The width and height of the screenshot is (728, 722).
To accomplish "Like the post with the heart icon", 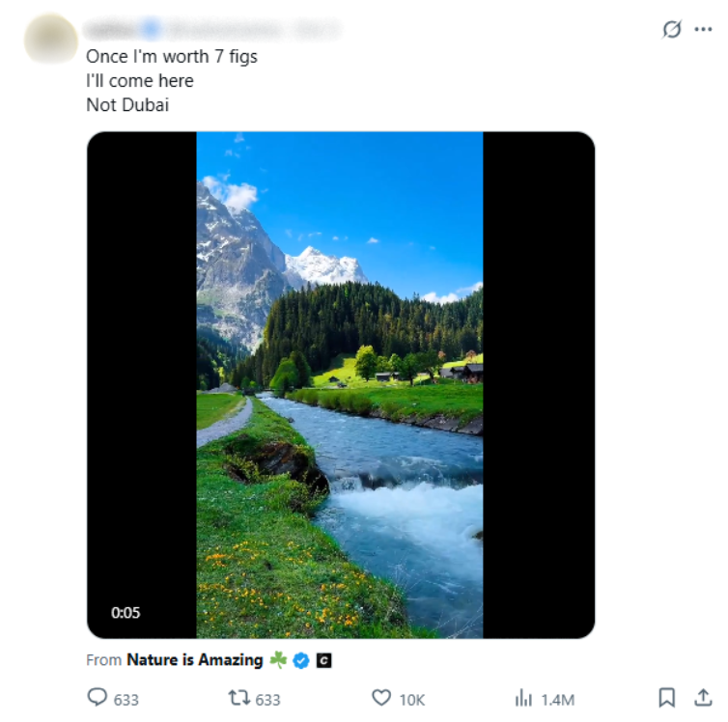I will pyautogui.click(x=381, y=698).
